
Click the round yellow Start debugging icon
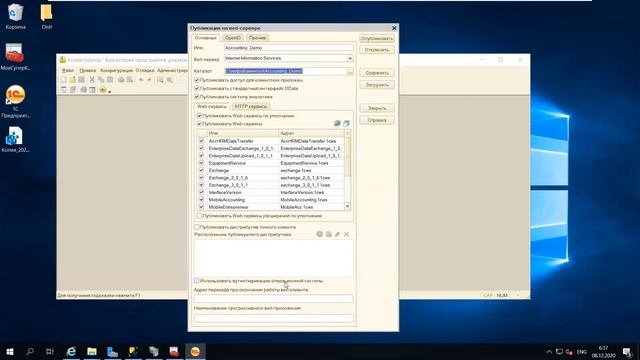[103, 90]
